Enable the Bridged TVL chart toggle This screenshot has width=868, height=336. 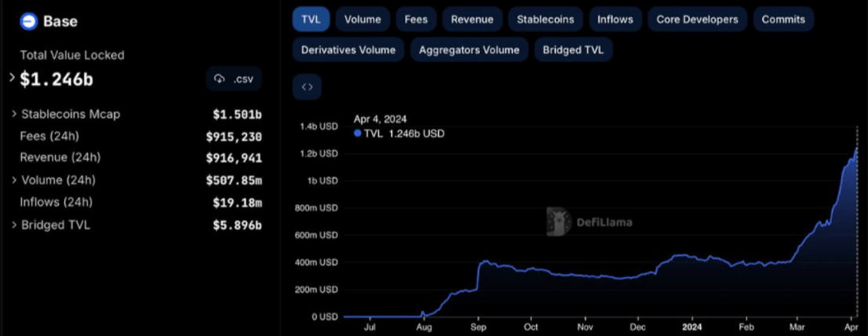(573, 50)
